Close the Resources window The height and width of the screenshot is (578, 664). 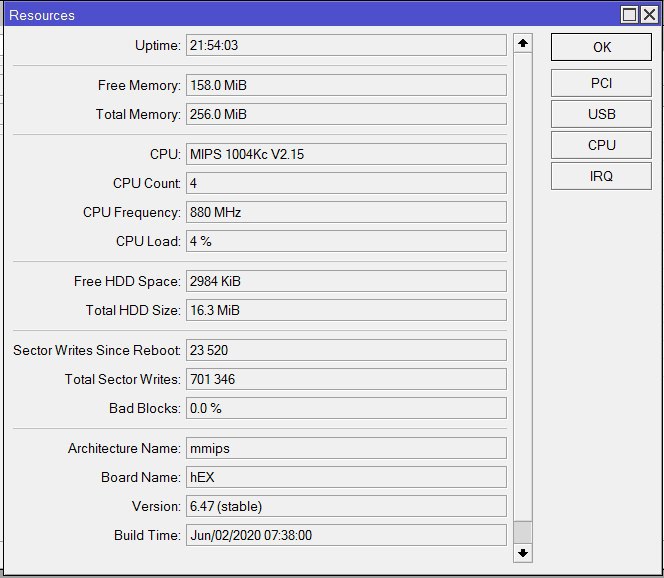pos(650,15)
